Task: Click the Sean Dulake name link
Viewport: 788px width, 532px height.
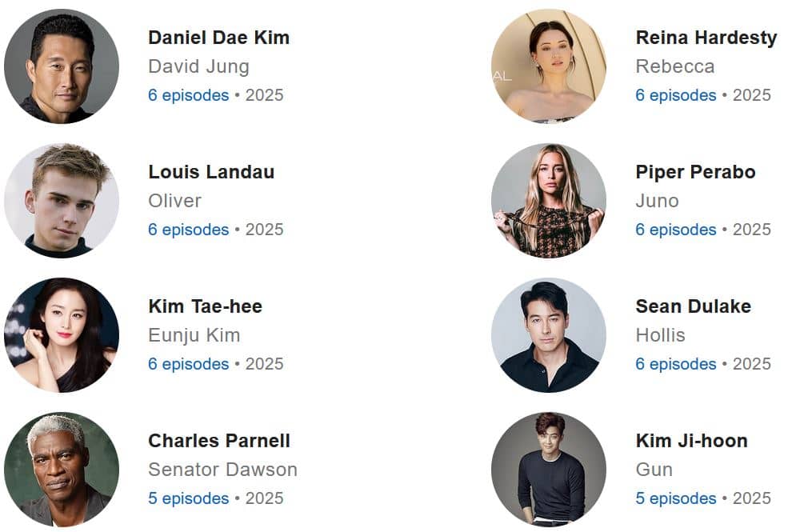Action: (693, 306)
